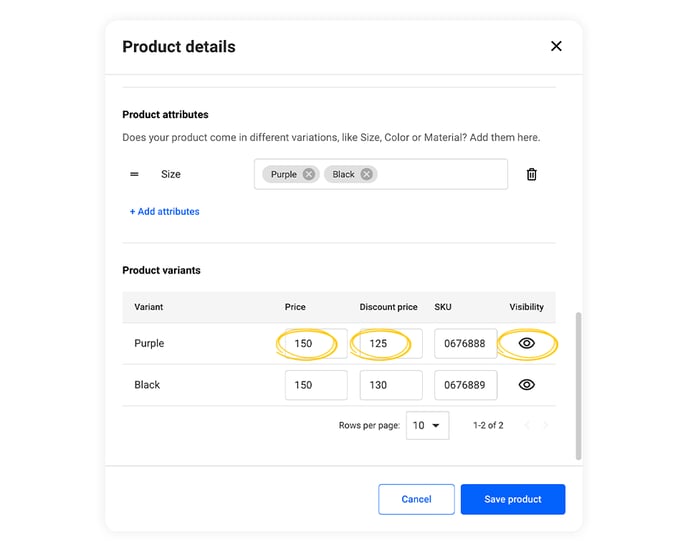Click the dialog vertical scrollbar

tap(578, 386)
